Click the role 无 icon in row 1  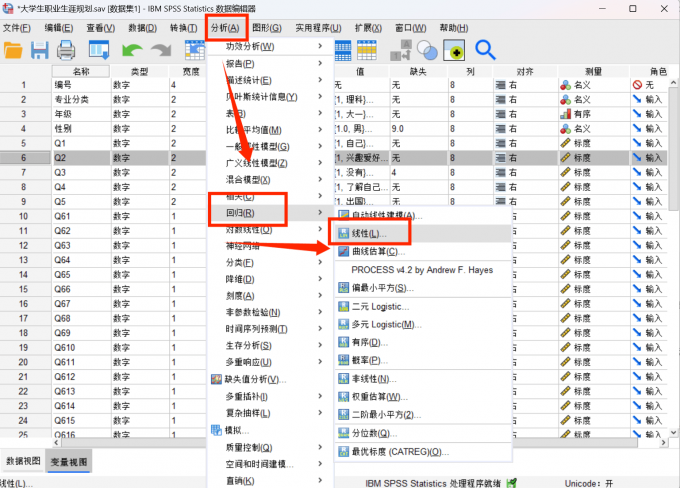(637, 85)
